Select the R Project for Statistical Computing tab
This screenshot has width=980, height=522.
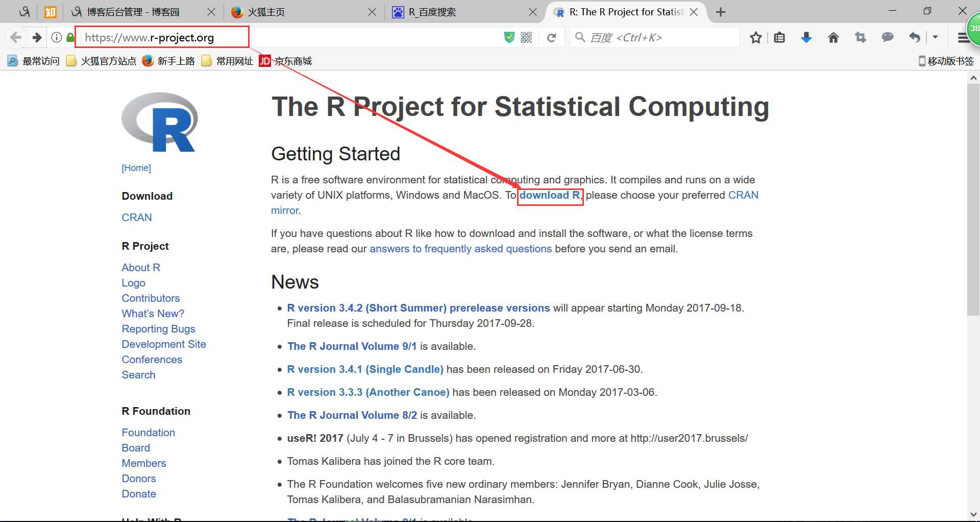(x=626, y=12)
